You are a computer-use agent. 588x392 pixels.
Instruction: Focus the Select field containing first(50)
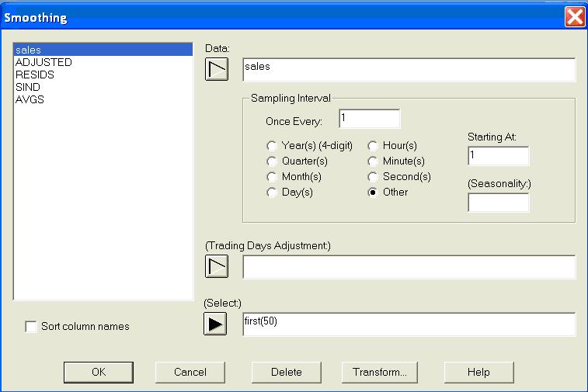409,324
